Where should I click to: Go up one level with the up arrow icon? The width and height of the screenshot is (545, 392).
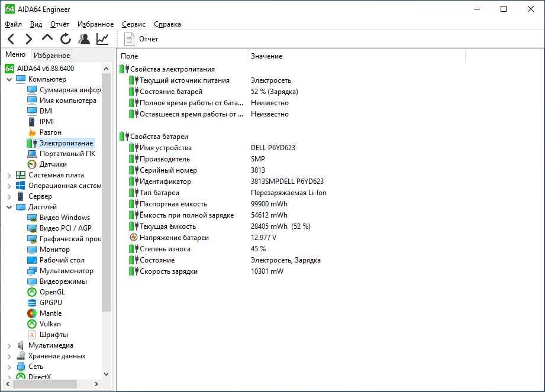coord(47,37)
